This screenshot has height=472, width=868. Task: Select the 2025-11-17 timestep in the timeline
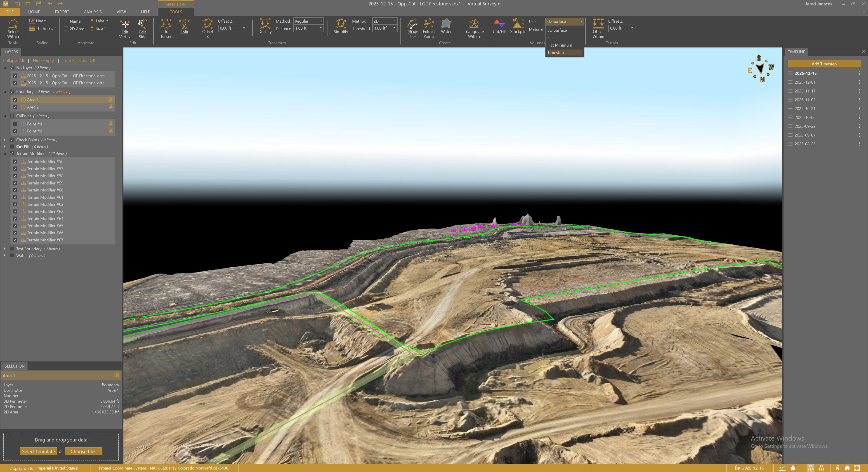point(805,91)
